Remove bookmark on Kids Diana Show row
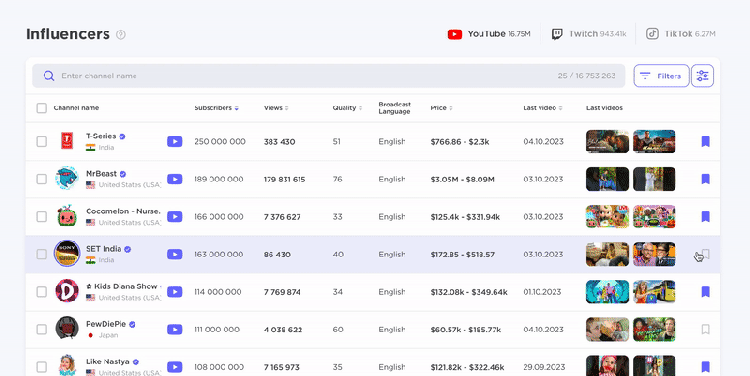The height and width of the screenshot is (376, 750). pos(706,291)
